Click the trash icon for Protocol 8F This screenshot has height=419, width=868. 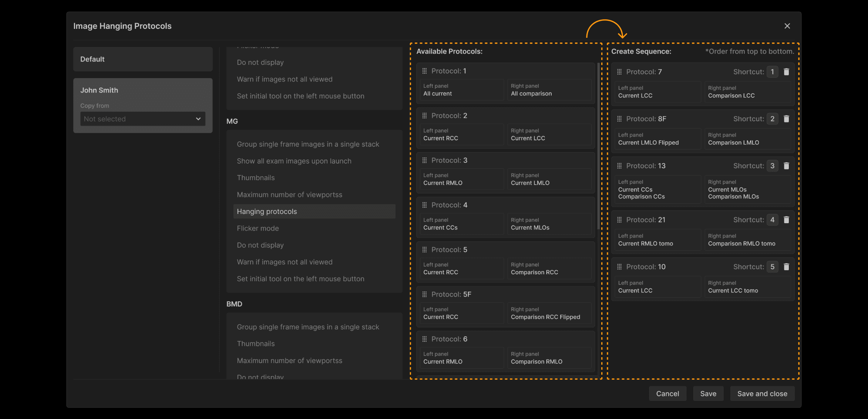point(787,119)
